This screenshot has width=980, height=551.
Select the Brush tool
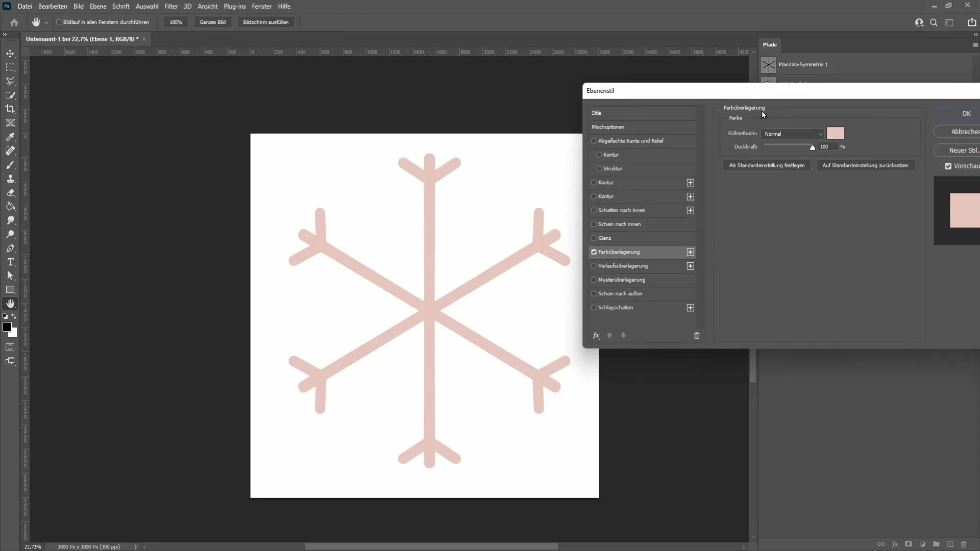10,164
